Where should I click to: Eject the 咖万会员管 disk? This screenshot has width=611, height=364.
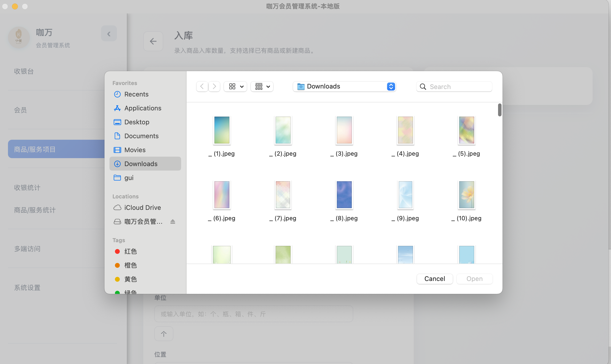pyautogui.click(x=173, y=222)
